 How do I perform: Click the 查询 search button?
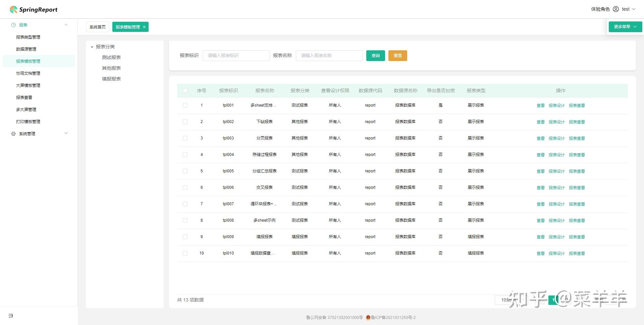coord(375,56)
